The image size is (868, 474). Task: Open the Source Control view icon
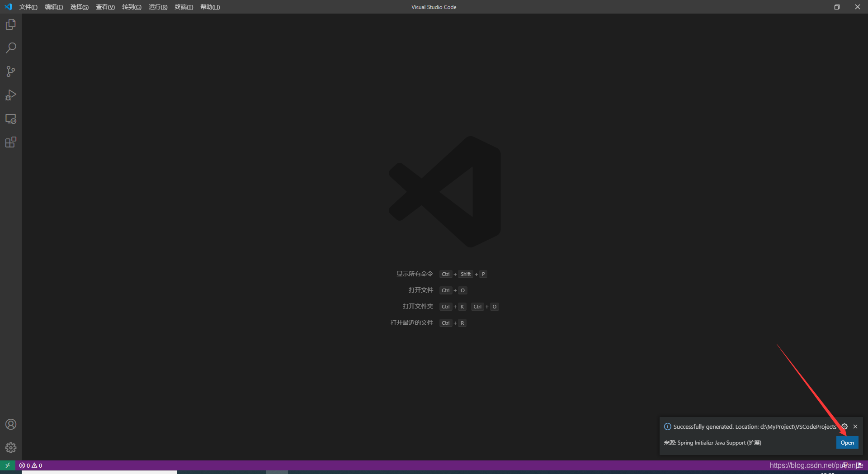click(x=11, y=71)
